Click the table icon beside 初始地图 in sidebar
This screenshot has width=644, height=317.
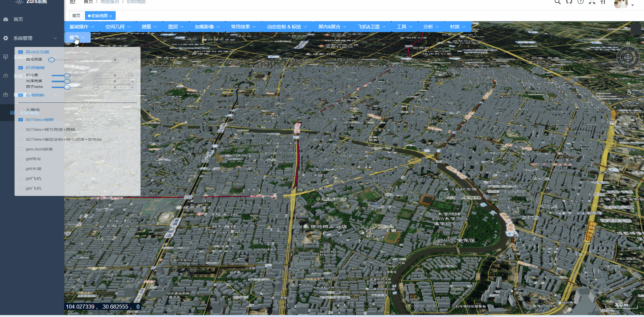point(12,113)
